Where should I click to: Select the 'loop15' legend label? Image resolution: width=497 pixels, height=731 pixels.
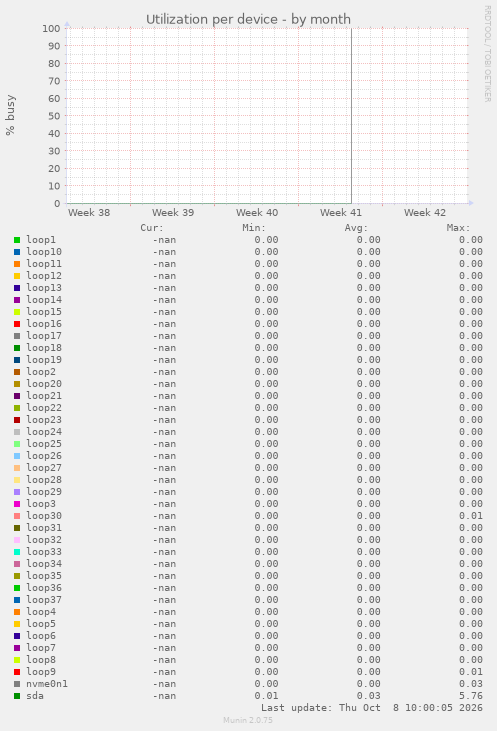pos(44,312)
